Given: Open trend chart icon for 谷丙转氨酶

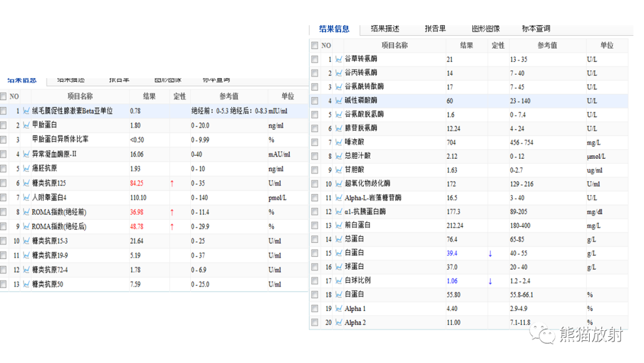Looking at the screenshot, I should 339,73.
